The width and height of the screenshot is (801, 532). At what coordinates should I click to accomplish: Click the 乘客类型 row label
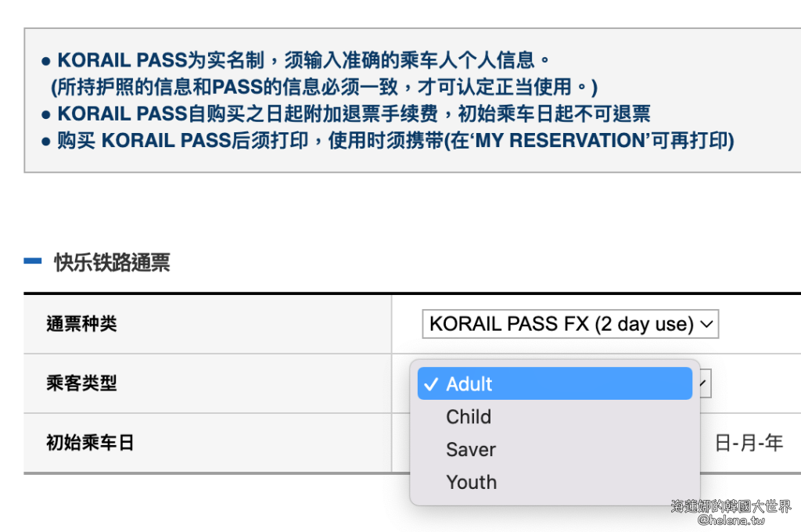point(81,383)
